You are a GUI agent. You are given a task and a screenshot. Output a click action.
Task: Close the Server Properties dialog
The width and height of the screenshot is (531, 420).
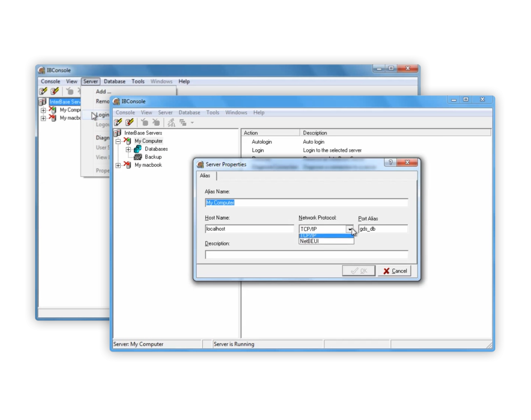(x=407, y=162)
